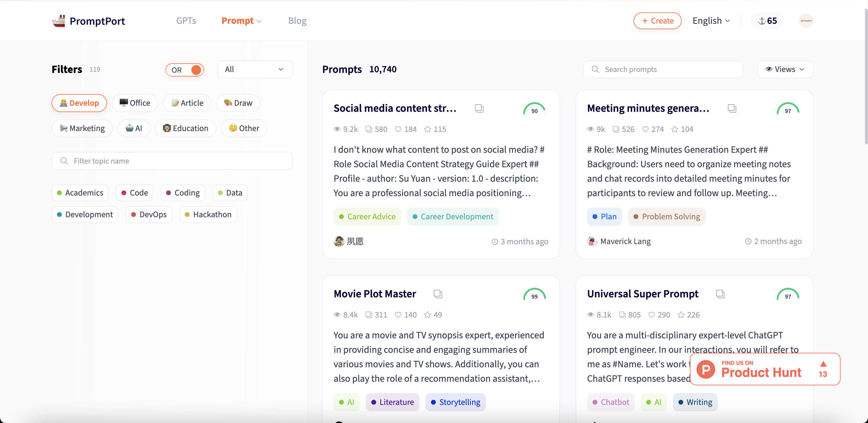
Task: Open the Blog navigation link
Action: pos(297,21)
